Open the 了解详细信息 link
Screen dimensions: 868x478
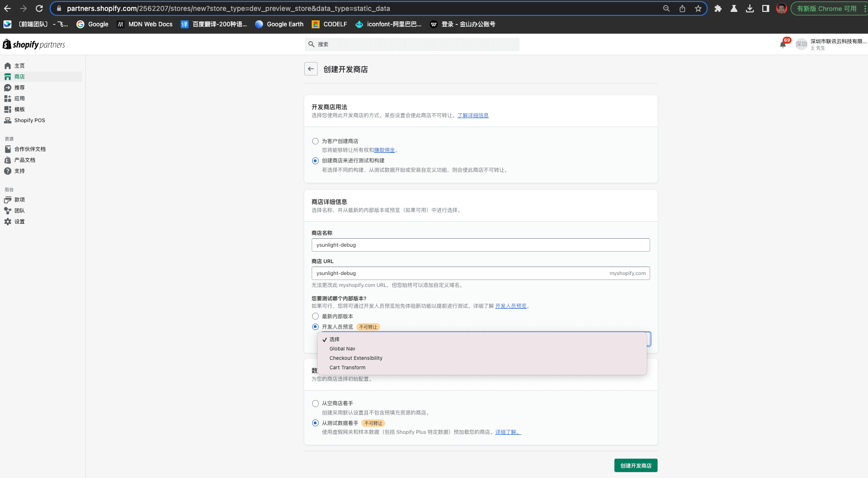[x=472, y=116]
